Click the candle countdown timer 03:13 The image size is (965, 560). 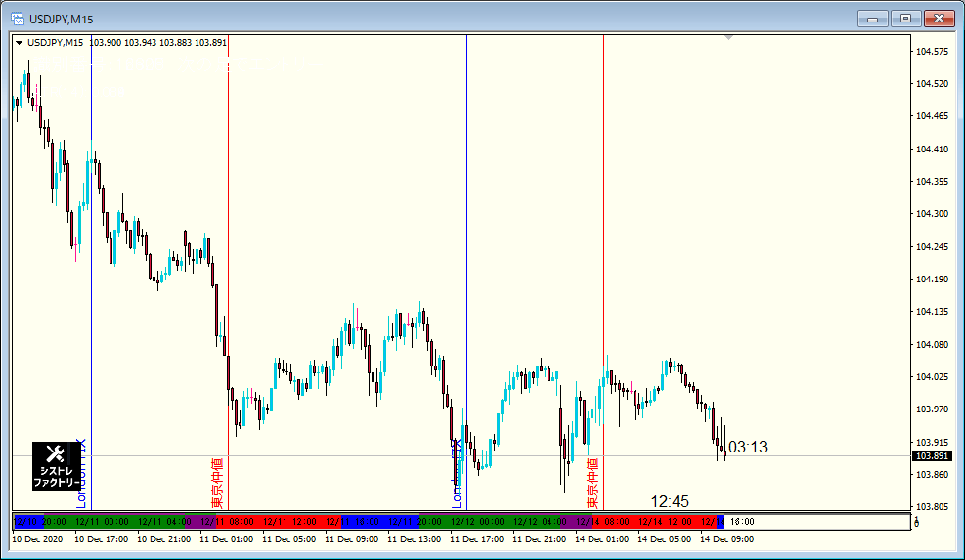[748, 447]
